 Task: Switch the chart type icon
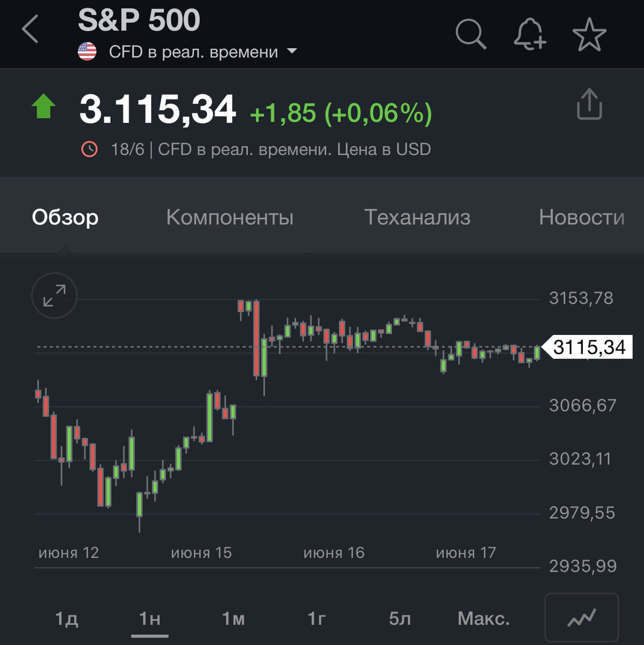pyautogui.click(x=582, y=618)
